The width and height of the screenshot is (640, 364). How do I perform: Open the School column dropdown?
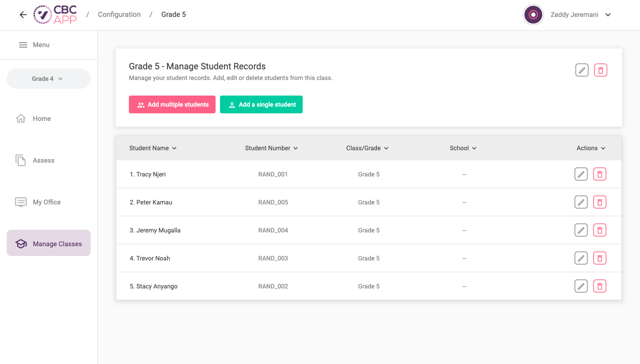[x=463, y=148]
